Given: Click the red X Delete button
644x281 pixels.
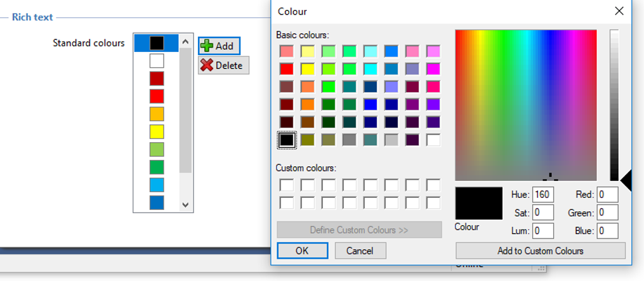Looking at the screenshot, I should pyautogui.click(x=223, y=65).
